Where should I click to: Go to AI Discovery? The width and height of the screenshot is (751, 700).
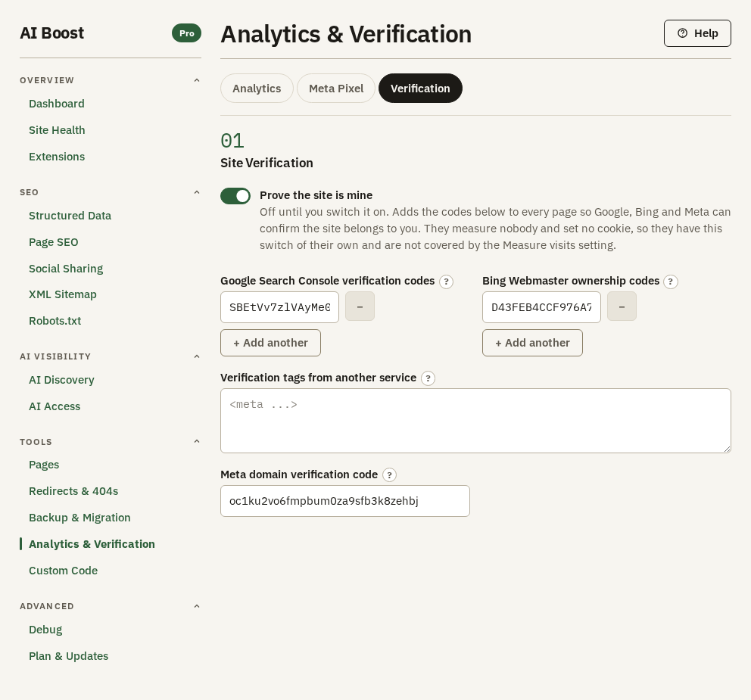pyautogui.click(x=61, y=380)
